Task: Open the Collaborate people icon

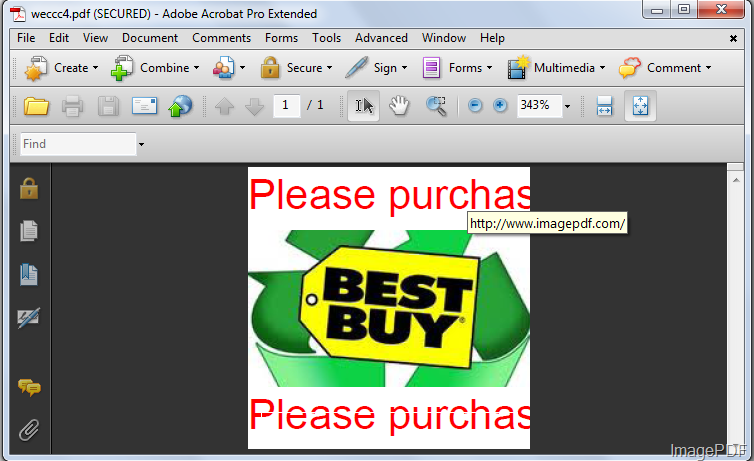Action: click(224, 68)
